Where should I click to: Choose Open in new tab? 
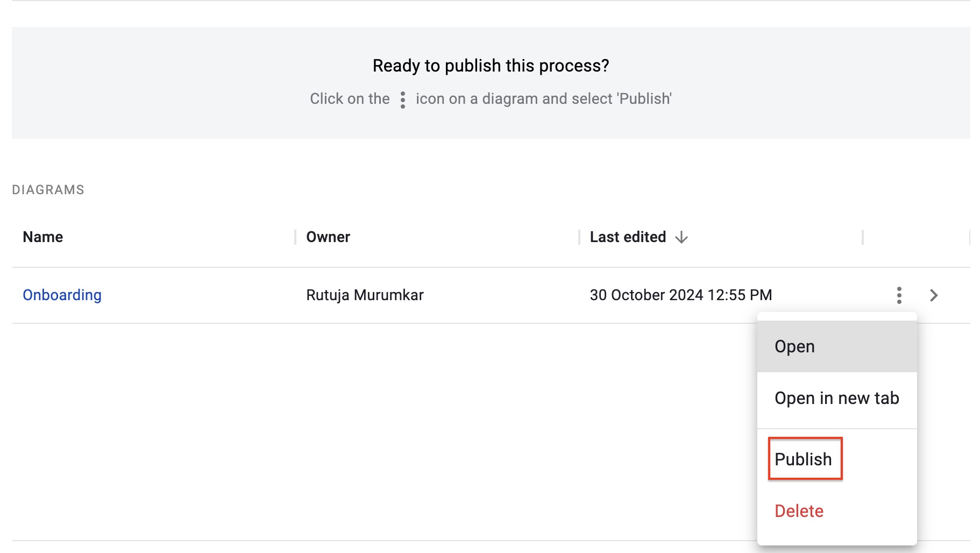pyautogui.click(x=837, y=398)
